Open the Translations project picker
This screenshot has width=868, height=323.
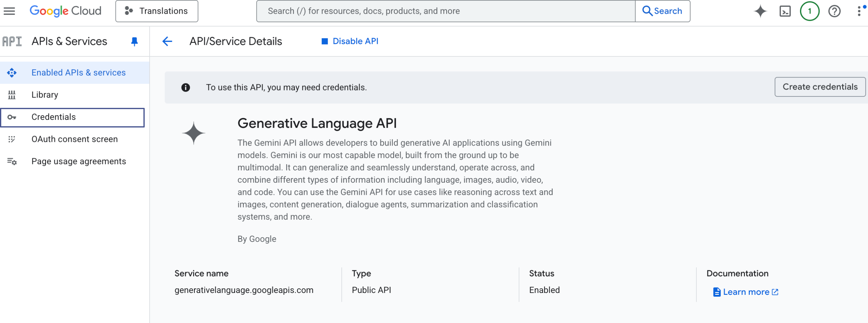pos(157,11)
